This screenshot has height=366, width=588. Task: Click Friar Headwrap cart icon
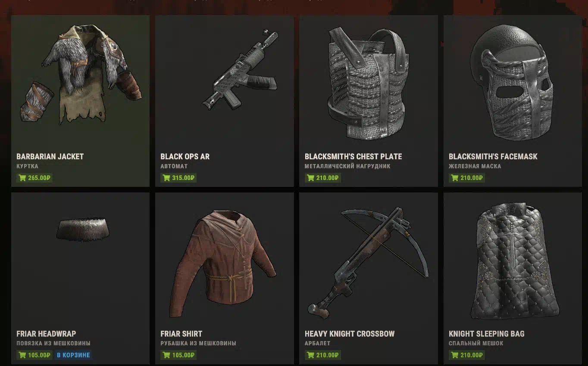point(22,355)
